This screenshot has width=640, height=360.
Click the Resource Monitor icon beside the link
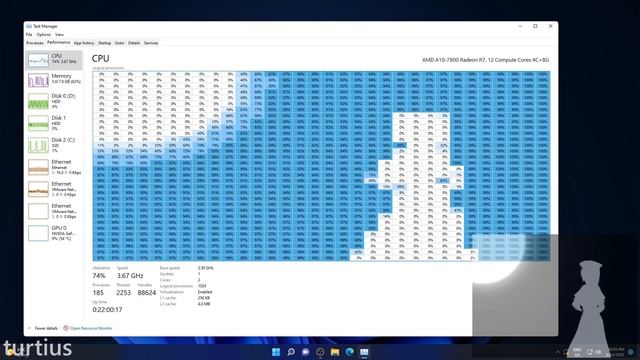(x=66, y=328)
